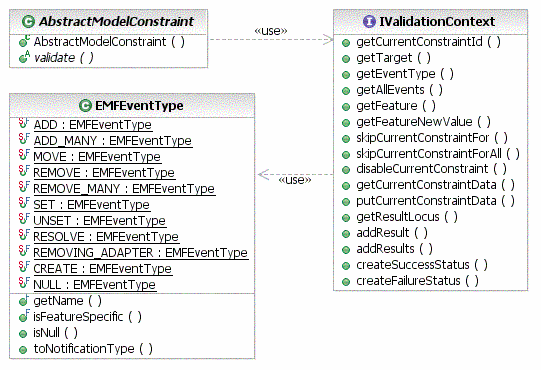Click the abstract method icon beside validate ( )

(24, 57)
